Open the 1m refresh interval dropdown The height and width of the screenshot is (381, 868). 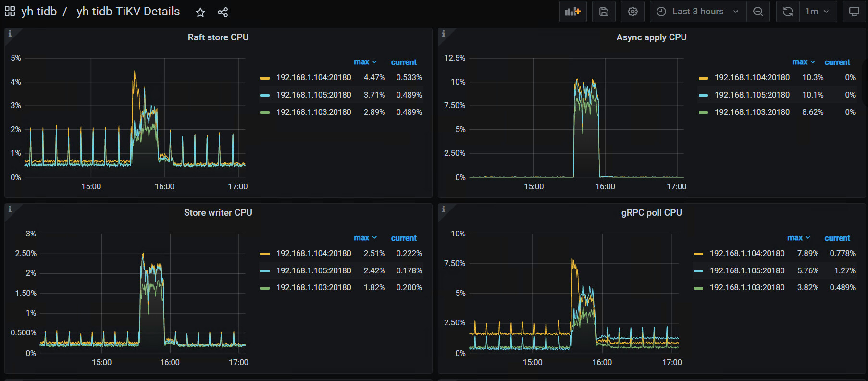(817, 12)
